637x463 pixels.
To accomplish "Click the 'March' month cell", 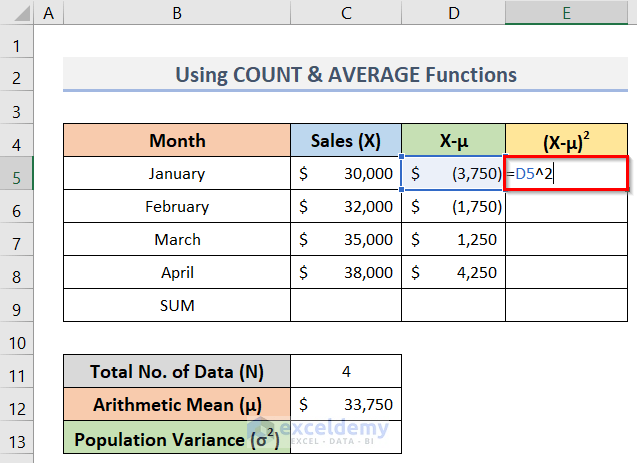I will [177, 240].
